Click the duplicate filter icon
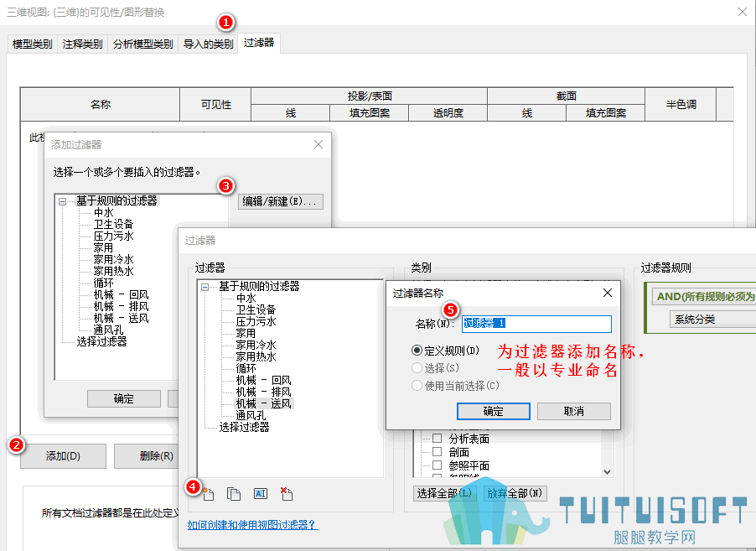 pos(234,494)
